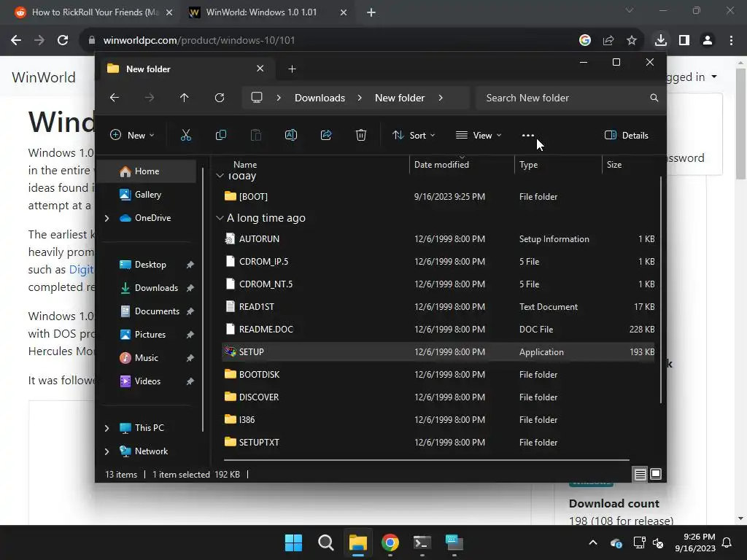Open Terminal from the taskbar
The height and width of the screenshot is (560, 747).
click(x=422, y=542)
